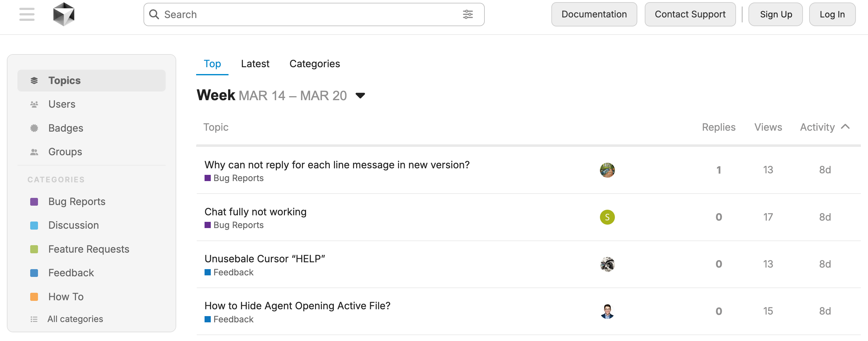The image size is (868, 341).
Task: Open avatar on Unusebale Cursor topic
Action: coord(607,264)
